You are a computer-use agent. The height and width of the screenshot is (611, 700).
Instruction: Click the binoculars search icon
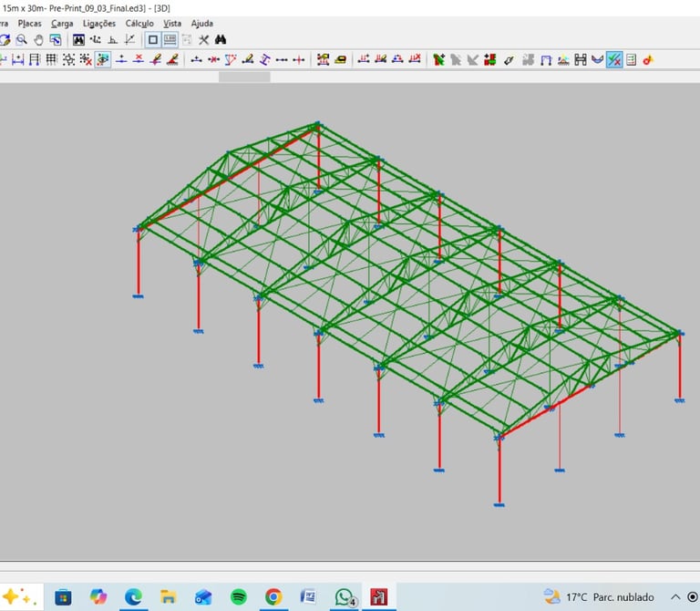tap(221, 40)
